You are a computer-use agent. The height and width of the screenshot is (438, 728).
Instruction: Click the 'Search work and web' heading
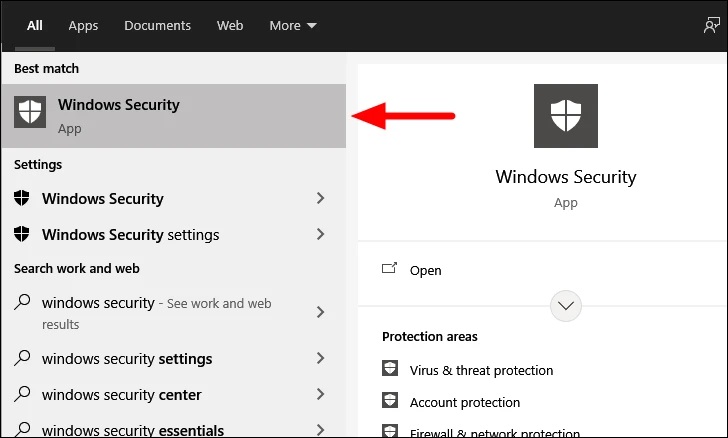click(x=77, y=268)
